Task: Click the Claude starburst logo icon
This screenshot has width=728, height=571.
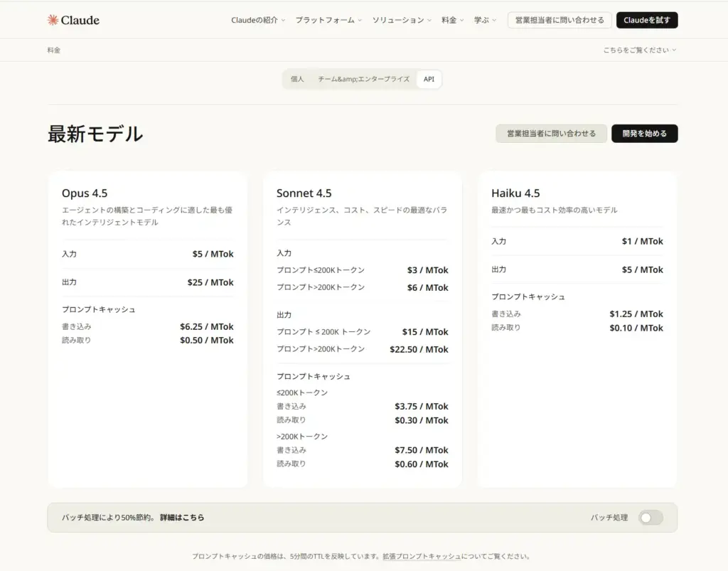Action: coord(53,20)
